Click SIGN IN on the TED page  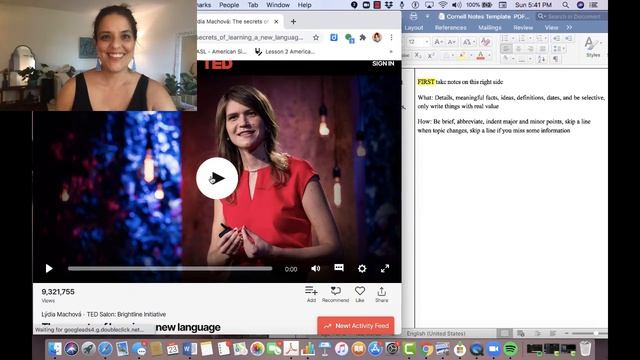pyautogui.click(x=383, y=63)
